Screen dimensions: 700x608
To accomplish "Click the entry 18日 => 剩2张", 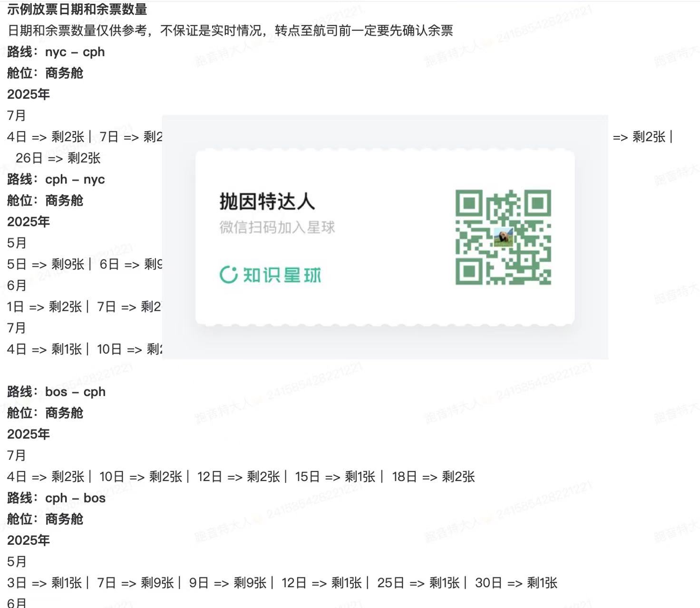I will (433, 477).
